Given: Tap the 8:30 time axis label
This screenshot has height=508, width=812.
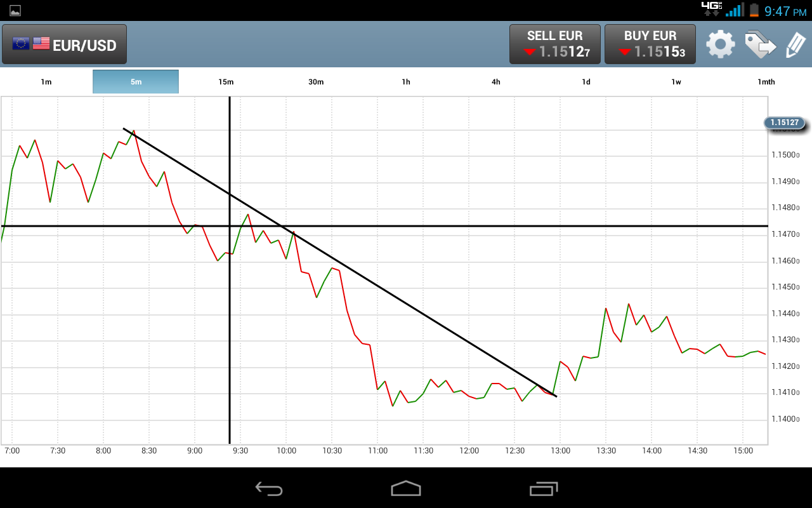Looking at the screenshot, I should coord(149,451).
